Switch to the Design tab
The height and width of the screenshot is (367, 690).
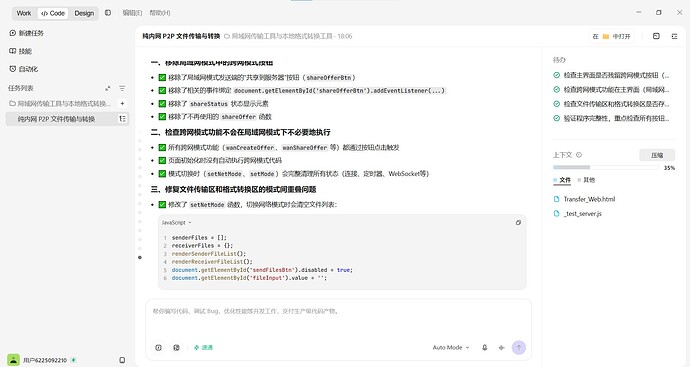pyautogui.click(x=84, y=13)
